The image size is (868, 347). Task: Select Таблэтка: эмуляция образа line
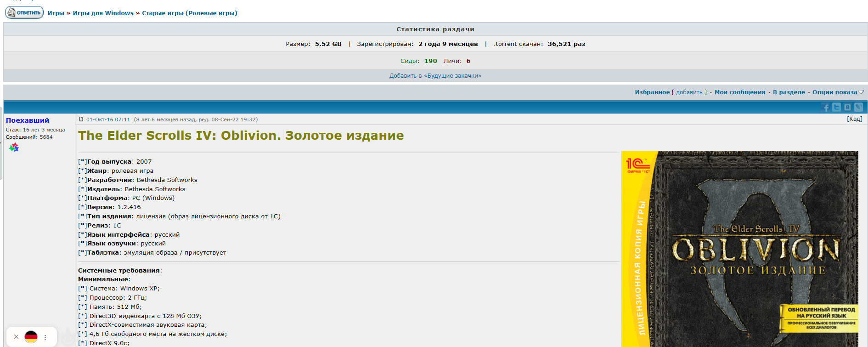click(x=152, y=253)
